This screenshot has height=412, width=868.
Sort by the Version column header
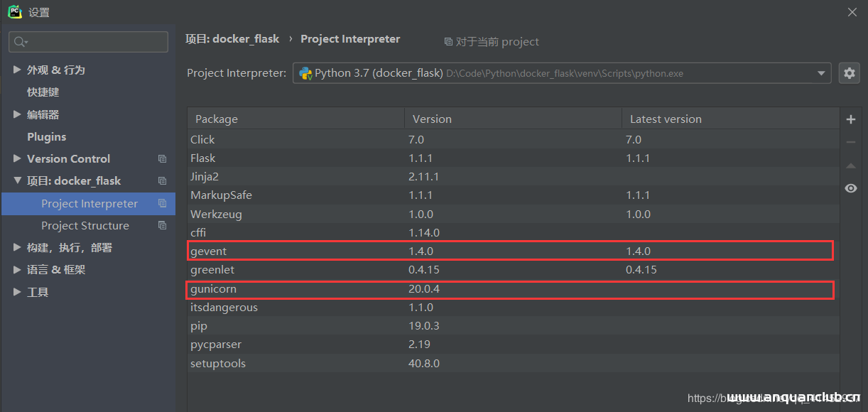pos(513,119)
